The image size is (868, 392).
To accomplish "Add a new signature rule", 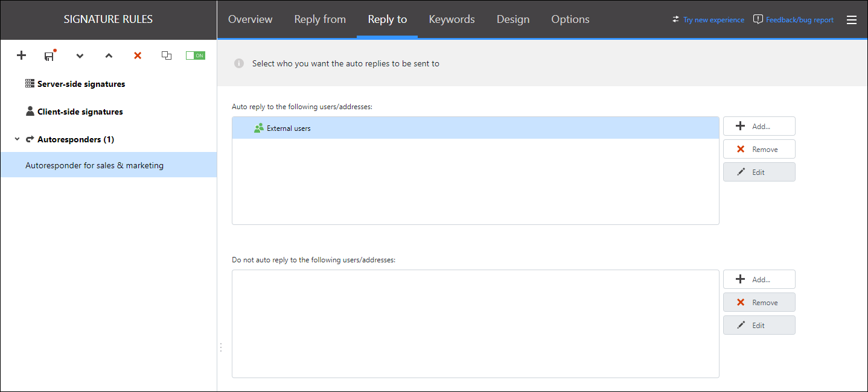I will [x=21, y=55].
